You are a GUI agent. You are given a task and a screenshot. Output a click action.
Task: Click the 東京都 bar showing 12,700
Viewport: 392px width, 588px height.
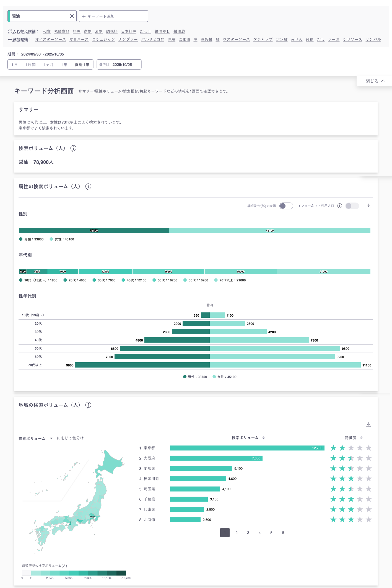coord(247,448)
